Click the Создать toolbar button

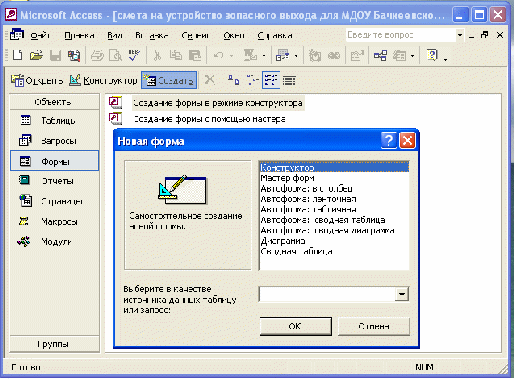169,80
